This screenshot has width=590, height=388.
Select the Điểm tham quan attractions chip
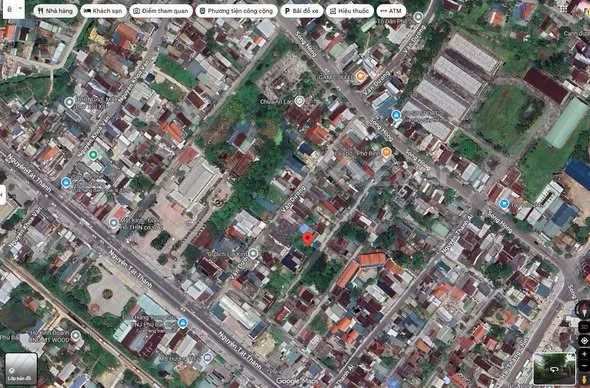pos(161,11)
